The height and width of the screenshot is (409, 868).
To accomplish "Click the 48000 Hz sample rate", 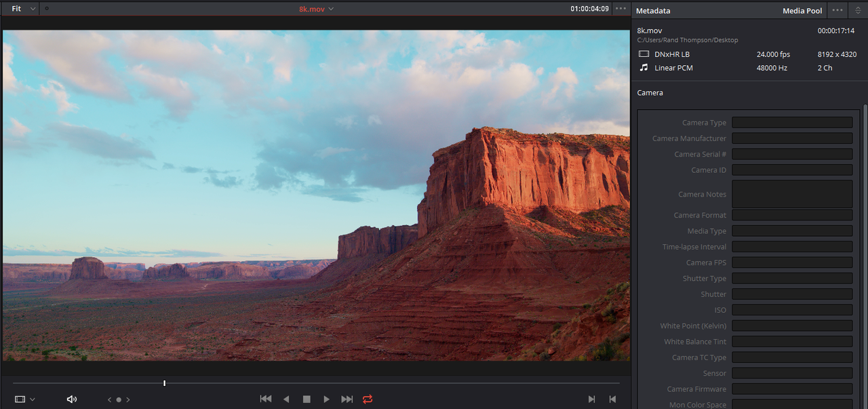I will [x=772, y=68].
